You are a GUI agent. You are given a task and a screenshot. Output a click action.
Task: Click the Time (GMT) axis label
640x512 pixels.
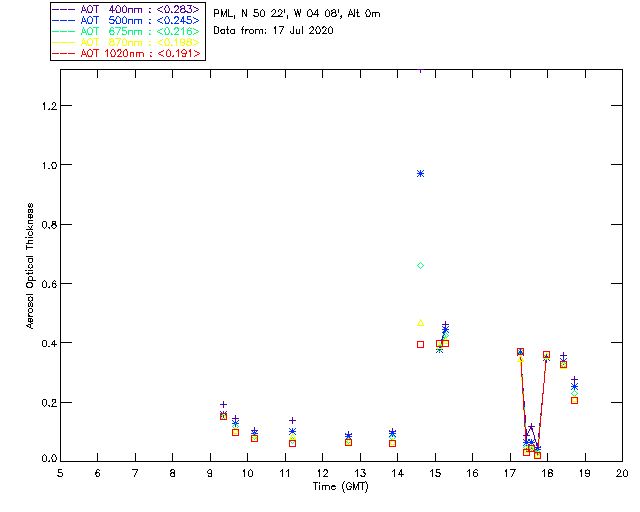click(x=341, y=487)
